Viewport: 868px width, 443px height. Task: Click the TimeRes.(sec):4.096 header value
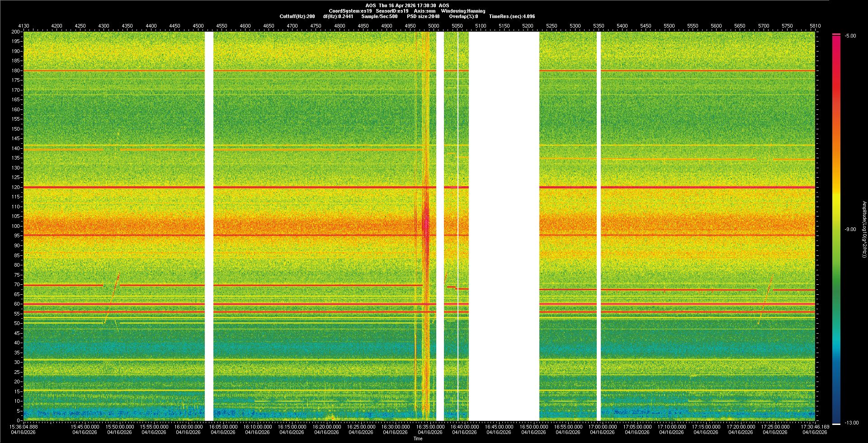point(511,16)
